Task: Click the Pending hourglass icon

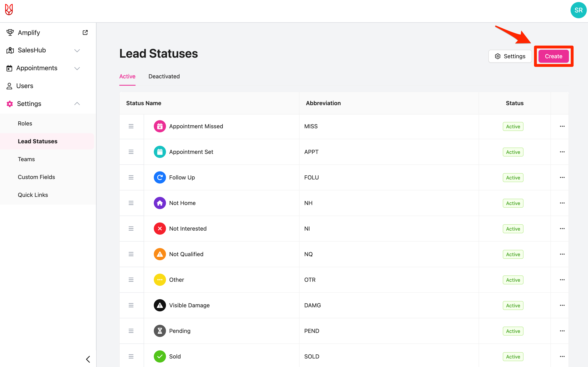Action: pyautogui.click(x=160, y=331)
